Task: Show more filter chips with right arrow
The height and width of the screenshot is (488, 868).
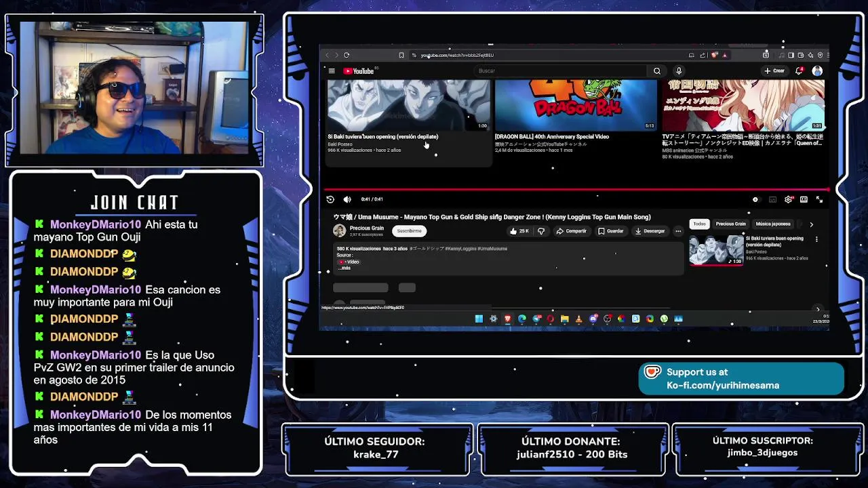Action: coord(811,224)
